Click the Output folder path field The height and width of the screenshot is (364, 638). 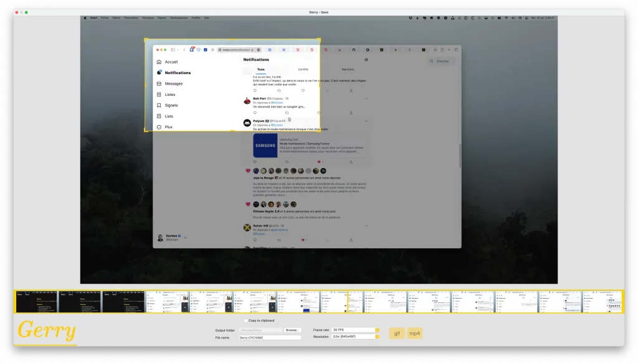click(260, 330)
